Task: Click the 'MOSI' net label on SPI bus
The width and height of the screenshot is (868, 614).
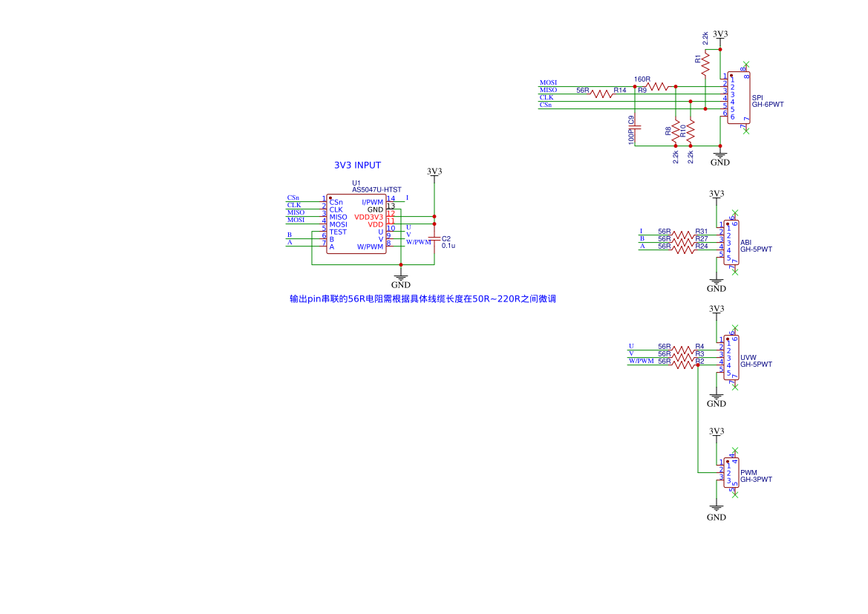Action: pyautogui.click(x=548, y=82)
